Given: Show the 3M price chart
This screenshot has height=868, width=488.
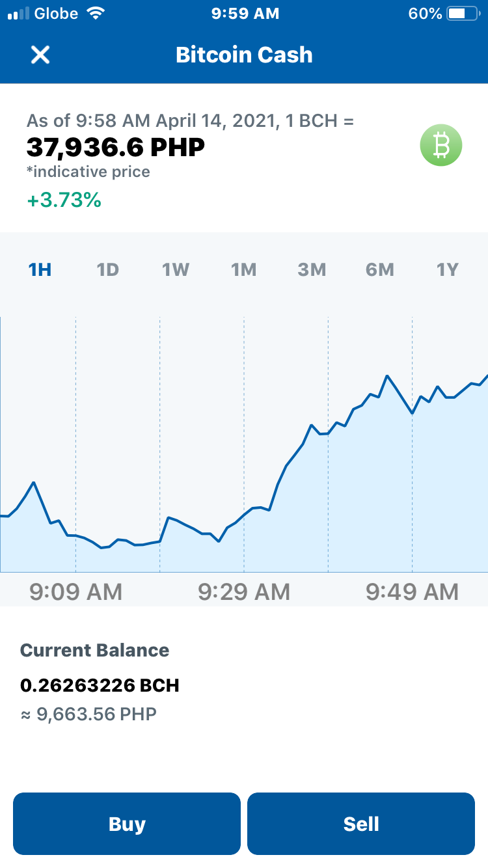Looking at the screenshot, I should (x=312, y=269).
